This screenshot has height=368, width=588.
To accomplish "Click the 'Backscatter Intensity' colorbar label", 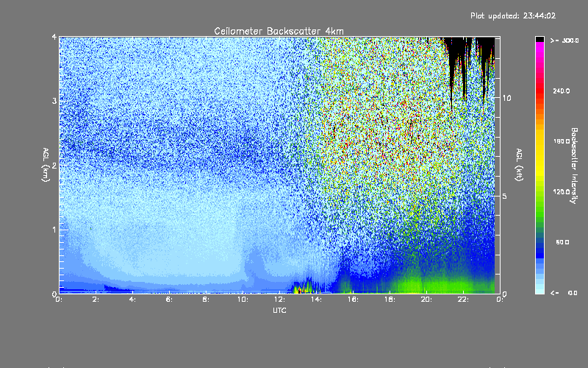I will tap(574, 166).
